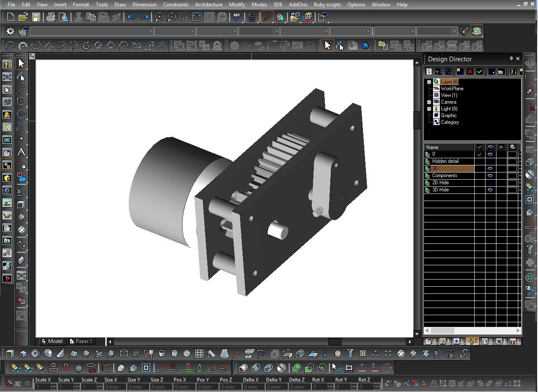Open the Open file folder icon
This screenshot has height=392, width=538.
click(23, 17)
